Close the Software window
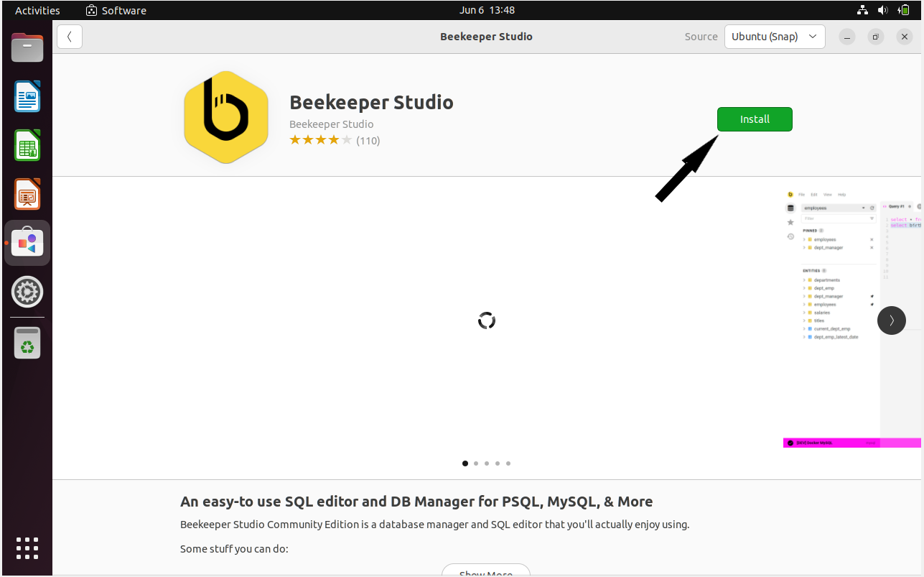924x577 pixels. tap(905, 37)
